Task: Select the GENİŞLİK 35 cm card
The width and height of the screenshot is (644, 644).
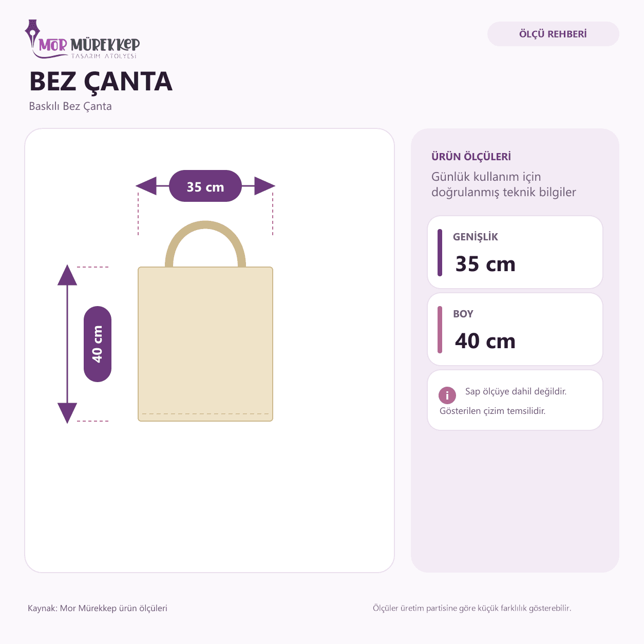Action: [x=515, y=252]
